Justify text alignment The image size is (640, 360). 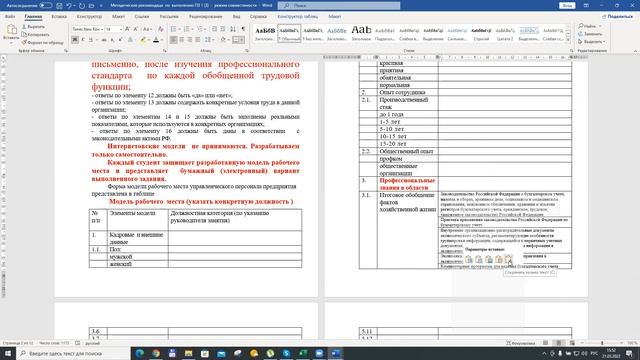pyautogui.click(x=198, y=40)
